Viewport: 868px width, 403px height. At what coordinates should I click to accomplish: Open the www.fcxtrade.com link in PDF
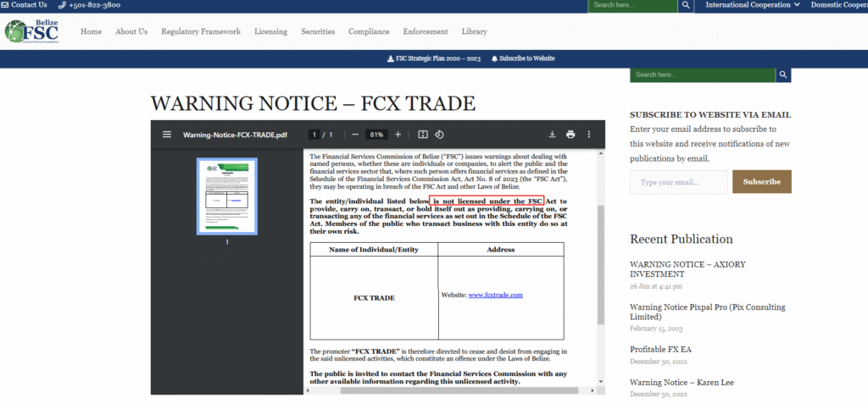coord(495,295)
